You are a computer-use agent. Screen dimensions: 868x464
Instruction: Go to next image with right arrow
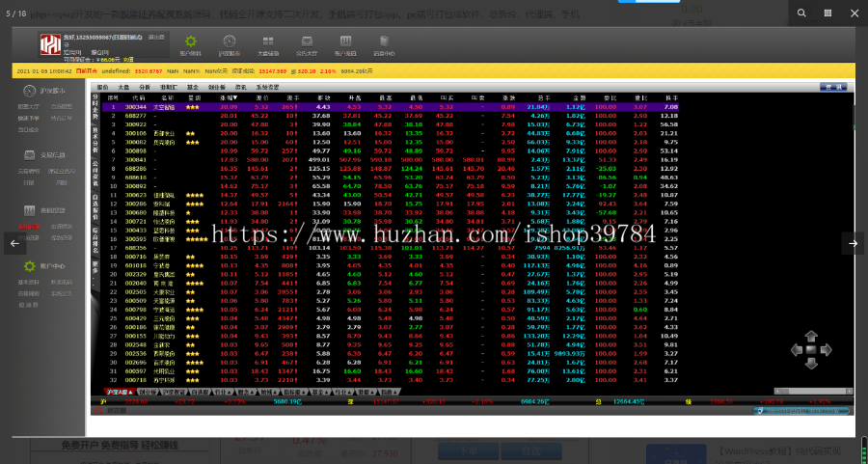852,244
